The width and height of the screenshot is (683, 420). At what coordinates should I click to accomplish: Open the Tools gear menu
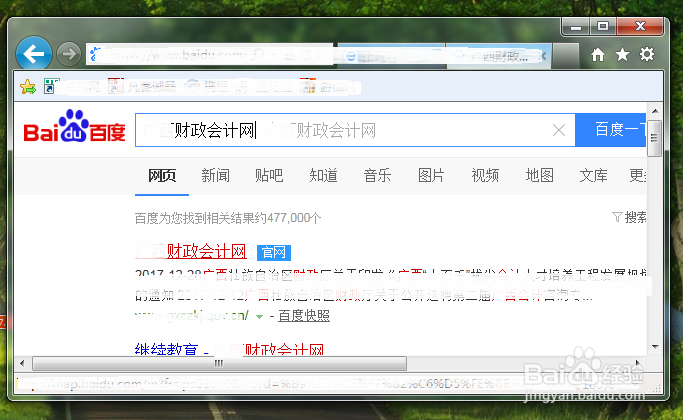647,54
